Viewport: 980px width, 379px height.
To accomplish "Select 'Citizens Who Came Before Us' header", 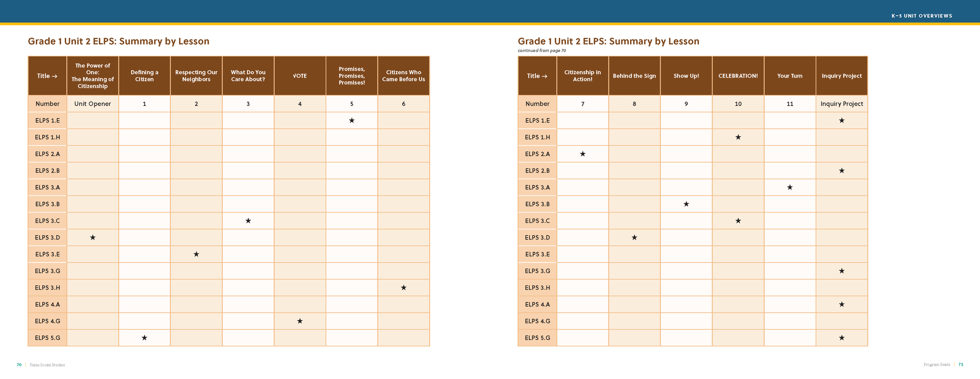I will 404,76.
